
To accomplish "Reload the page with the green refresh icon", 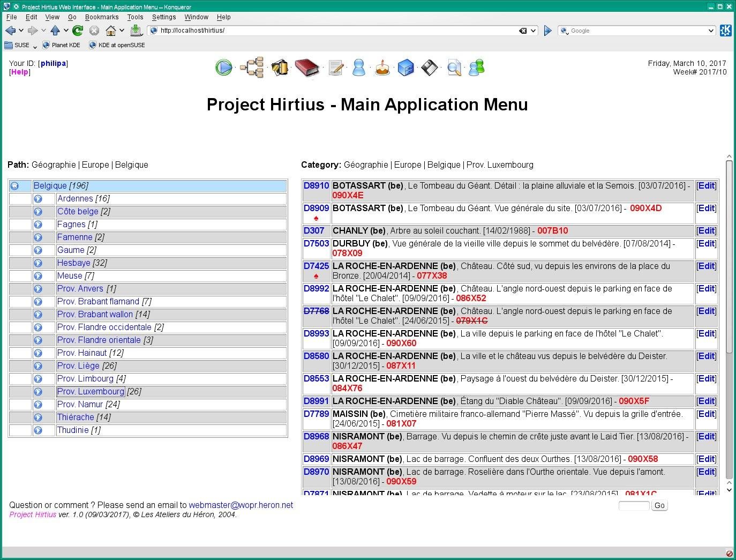I will (x=78, y=31).
